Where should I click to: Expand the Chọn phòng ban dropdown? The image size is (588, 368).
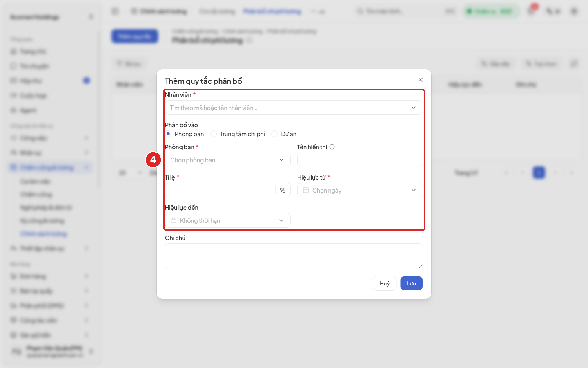228,160
